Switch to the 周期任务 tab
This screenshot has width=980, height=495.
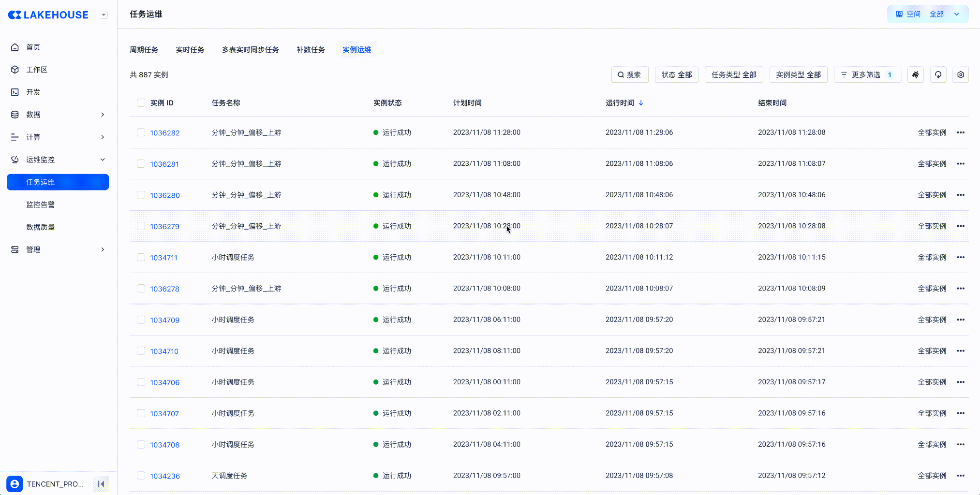(144, 50)
